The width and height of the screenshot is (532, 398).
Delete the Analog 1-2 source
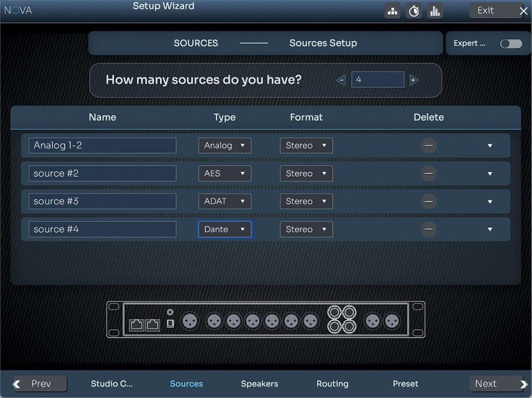coord(429,145)
